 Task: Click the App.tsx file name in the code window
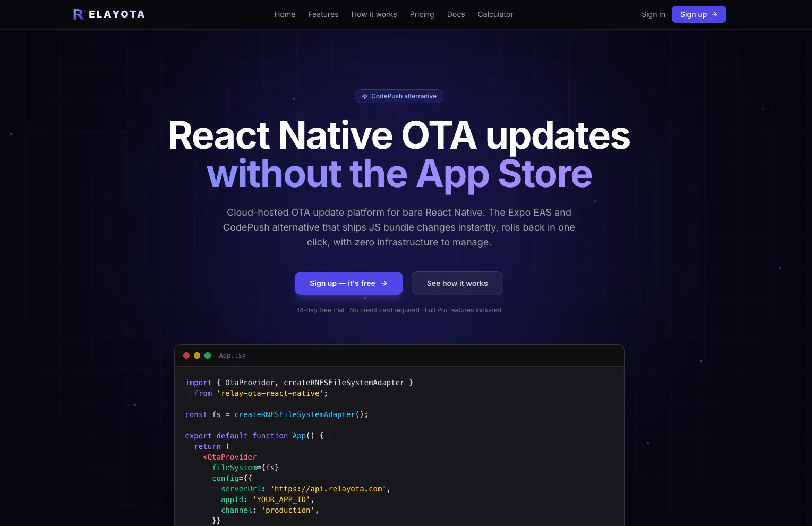(x=232, y=355)
